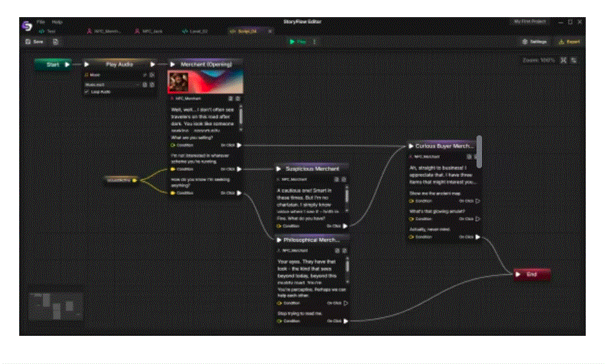Select the green Start node
The height and width of the screenshot is (364, 607).
pos(53,65)
